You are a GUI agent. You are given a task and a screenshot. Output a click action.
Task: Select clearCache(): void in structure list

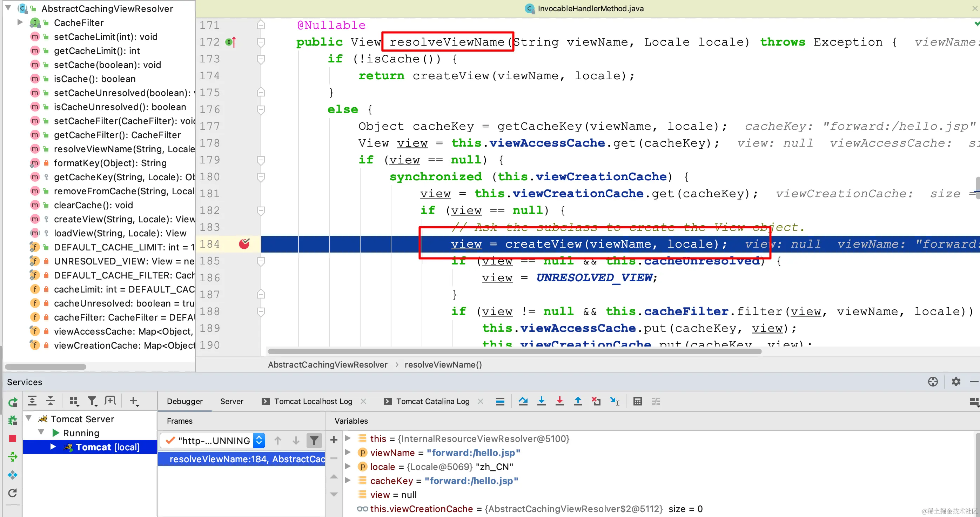click(x=93, y=205)
